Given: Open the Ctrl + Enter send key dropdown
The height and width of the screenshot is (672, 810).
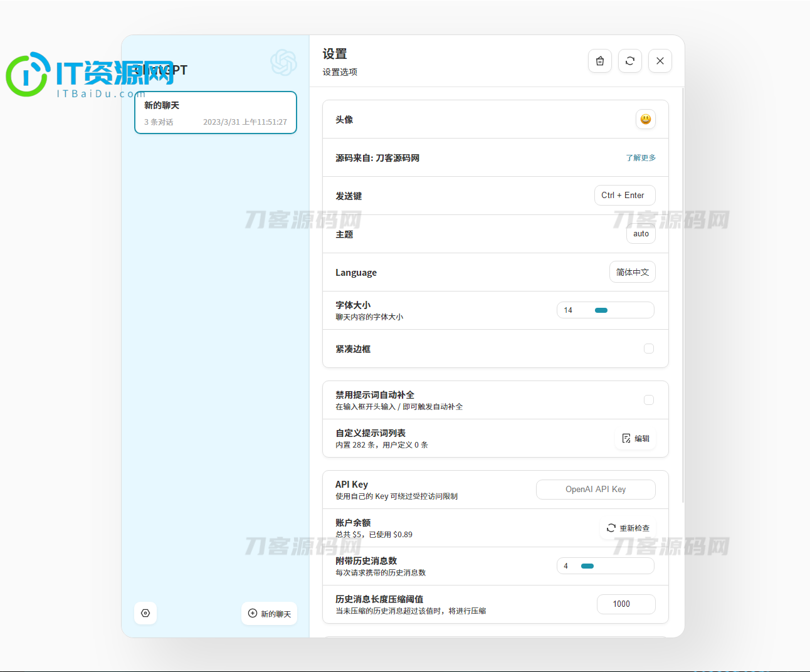Looking at the screenshot, I should point(625,195).
